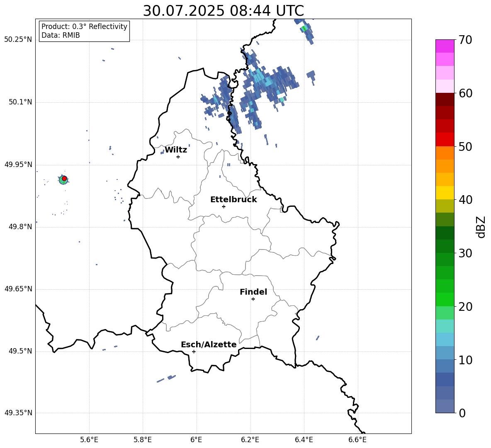Click the cross marker below Findel
The image size is (491, 448).
(x=253, y=299)
